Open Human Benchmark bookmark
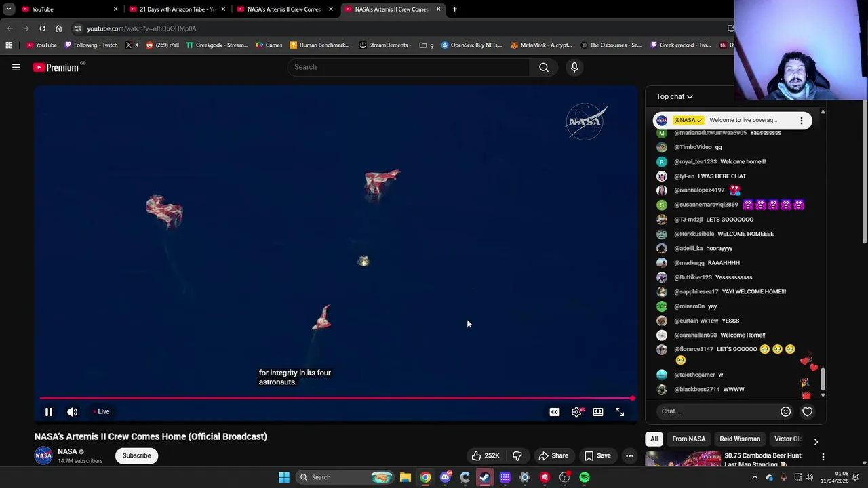The image size is (868, 488). [x=319, y=45]
